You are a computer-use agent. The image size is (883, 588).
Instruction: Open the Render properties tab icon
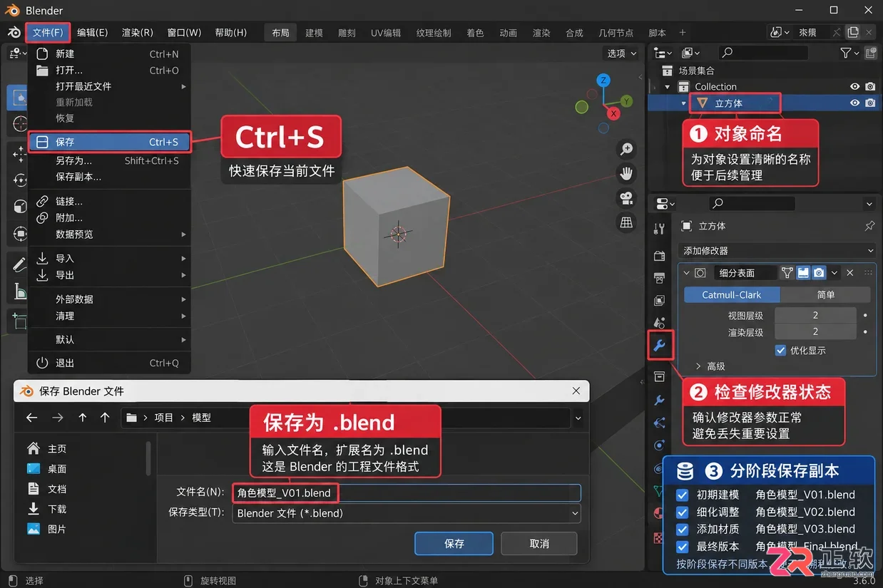tap(659, 255)
